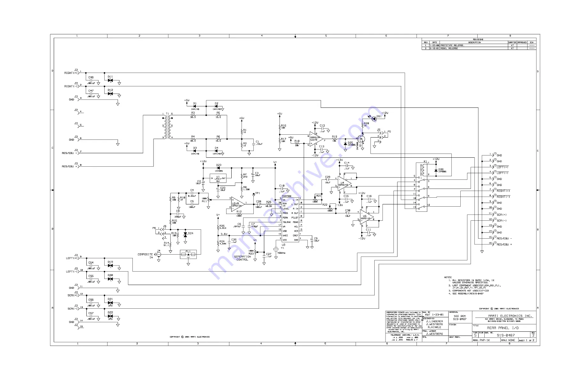Click the Q1 2N7000 transistor symbol

[x=361, y=139]
